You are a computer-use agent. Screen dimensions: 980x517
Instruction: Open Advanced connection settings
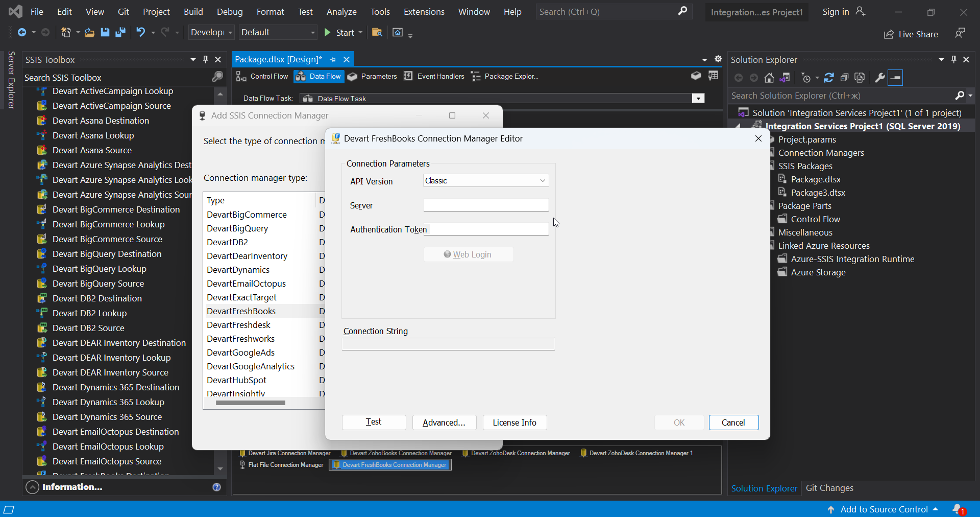click(x=444, y=422)
